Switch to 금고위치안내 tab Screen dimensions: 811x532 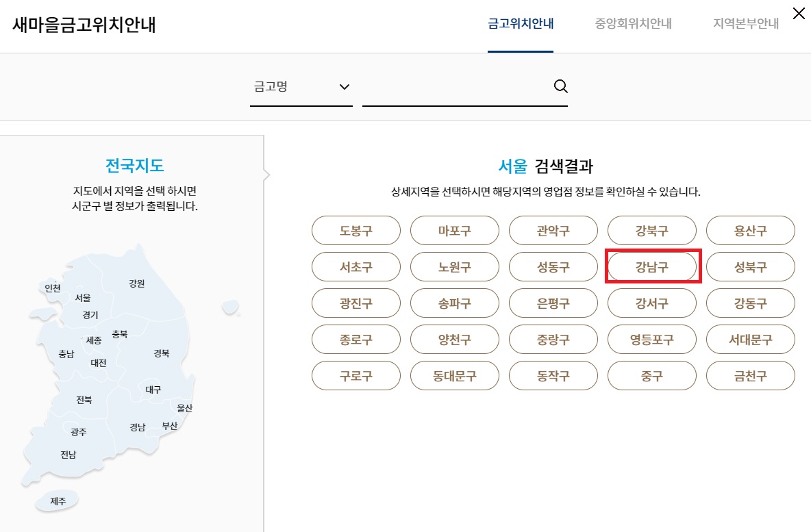[521, 24]
